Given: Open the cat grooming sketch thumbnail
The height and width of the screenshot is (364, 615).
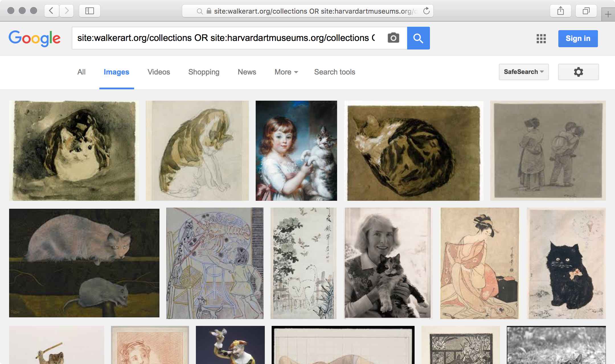Looking at the screenshot, I should pos(197,151).
